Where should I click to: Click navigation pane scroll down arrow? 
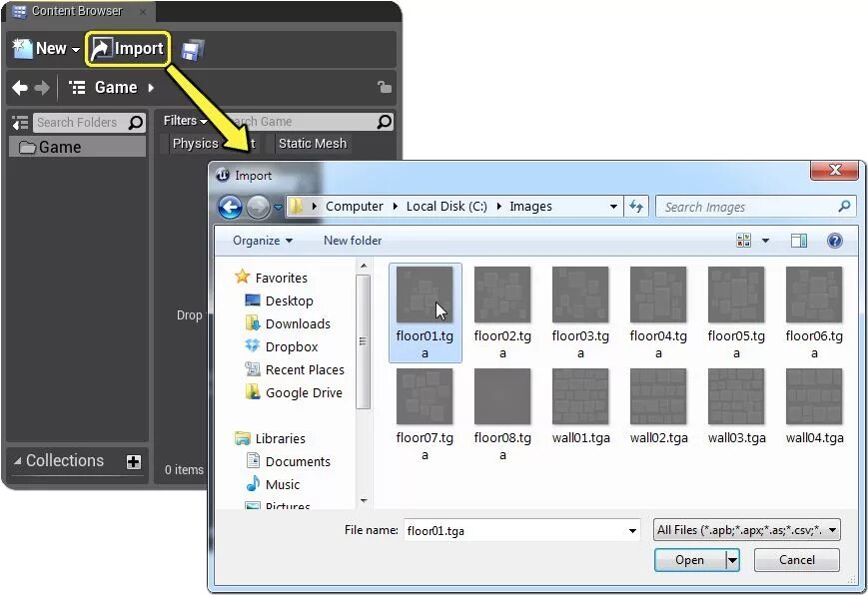point(364,501)
